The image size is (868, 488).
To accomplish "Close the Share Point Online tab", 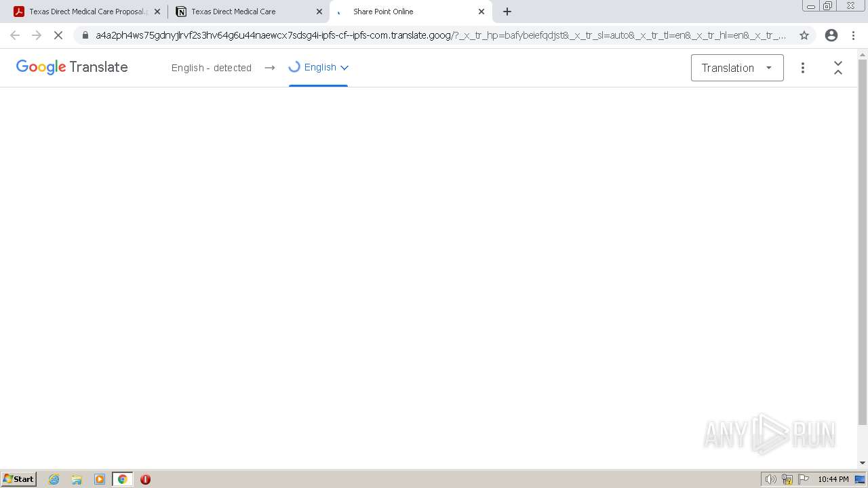I will click(481, 12).
